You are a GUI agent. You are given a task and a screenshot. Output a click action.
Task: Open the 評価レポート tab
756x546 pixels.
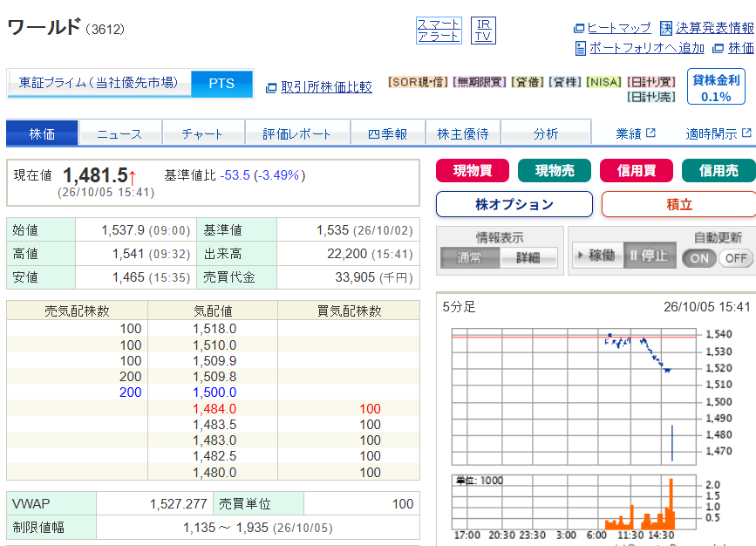pos(297,133)
